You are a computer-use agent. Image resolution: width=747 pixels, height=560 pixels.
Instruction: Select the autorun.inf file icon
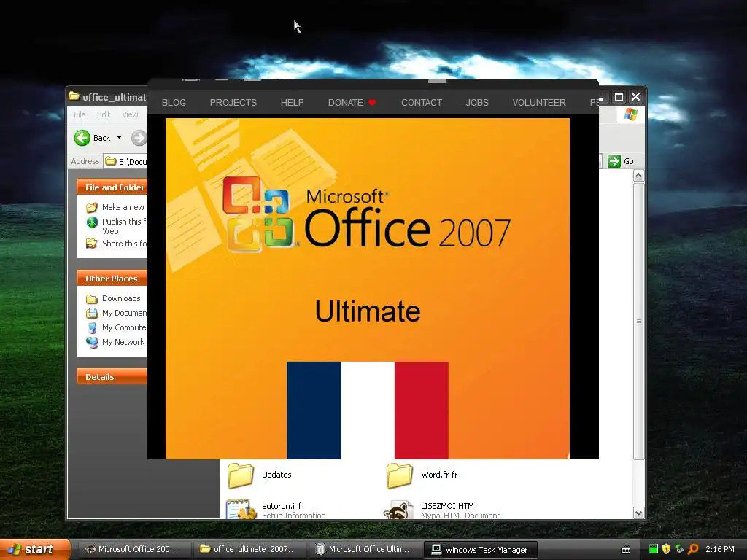pos(240,509)
